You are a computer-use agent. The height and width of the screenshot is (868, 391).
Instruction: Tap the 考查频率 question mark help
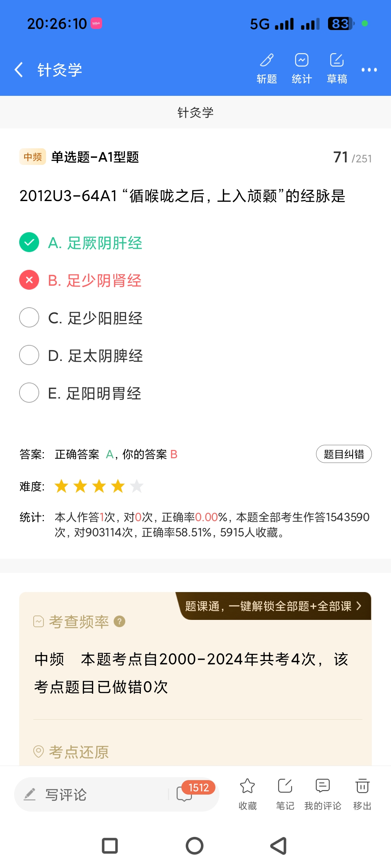click(119, 621)
